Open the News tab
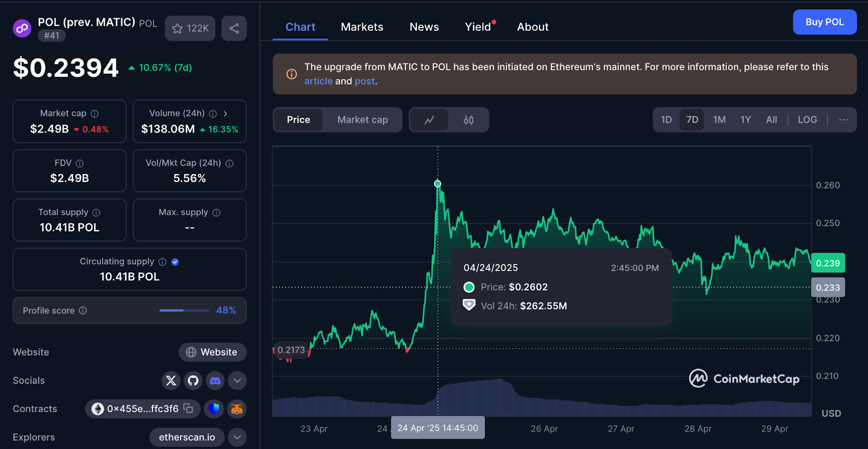Viewport: 868px width, 449px height. click(424, 27)
